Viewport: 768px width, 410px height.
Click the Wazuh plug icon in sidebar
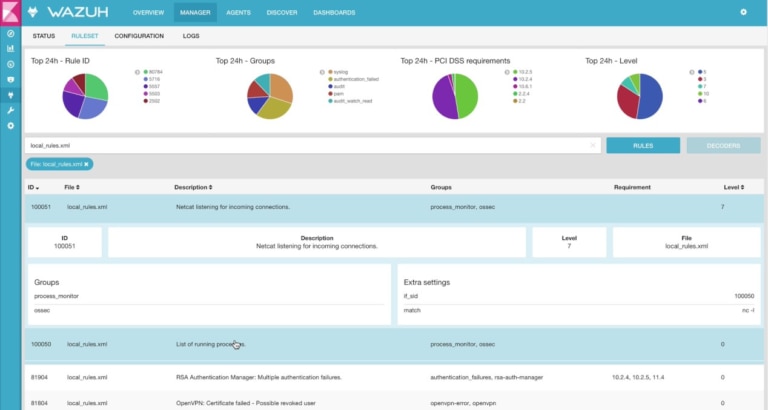tap(10, 94)
